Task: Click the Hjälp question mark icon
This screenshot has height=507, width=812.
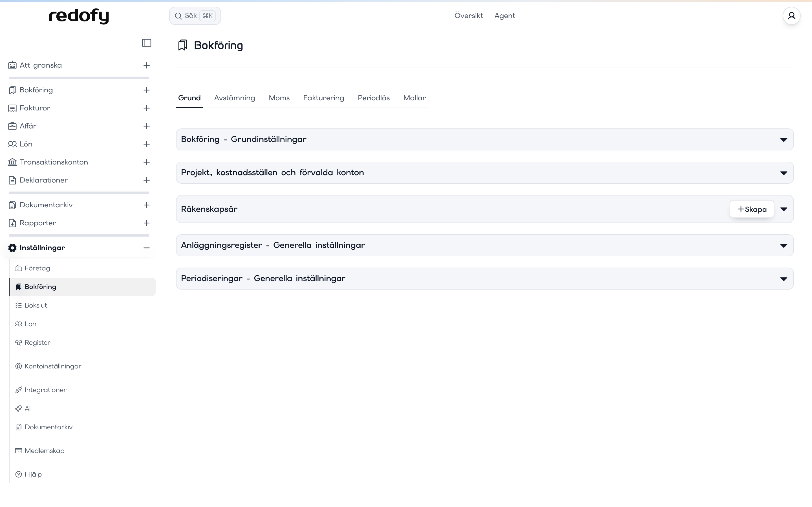Action: tap(18, 475)
